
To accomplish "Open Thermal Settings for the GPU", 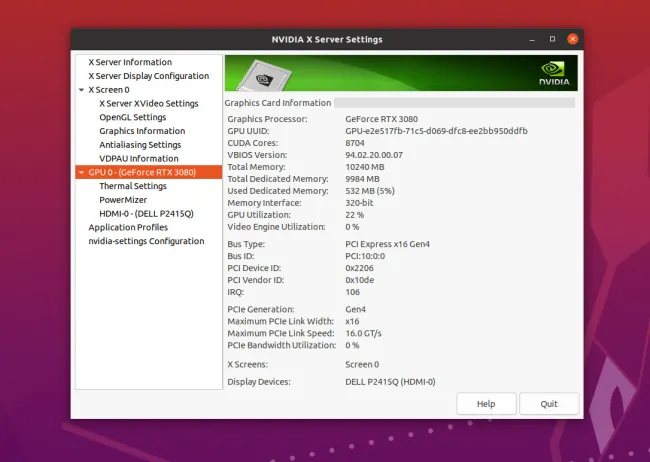I will point(132,186).
